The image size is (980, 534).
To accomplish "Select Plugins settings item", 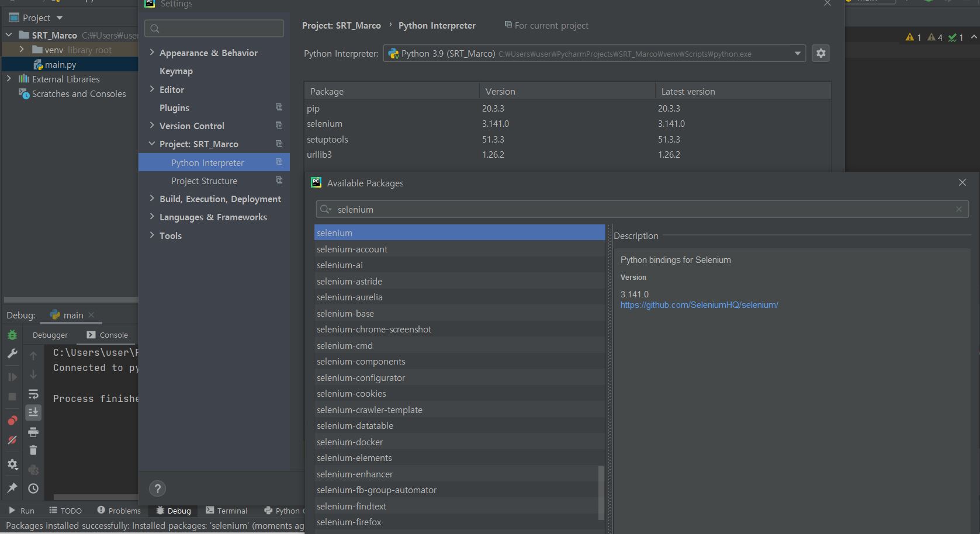I will pos(174,108).
